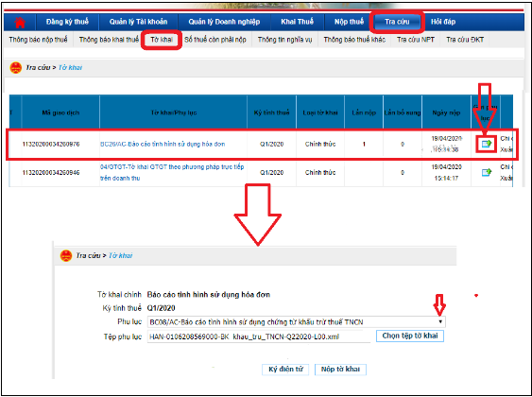Open 04/GTGT-Tờ khai GTGT link

[172, 172]
